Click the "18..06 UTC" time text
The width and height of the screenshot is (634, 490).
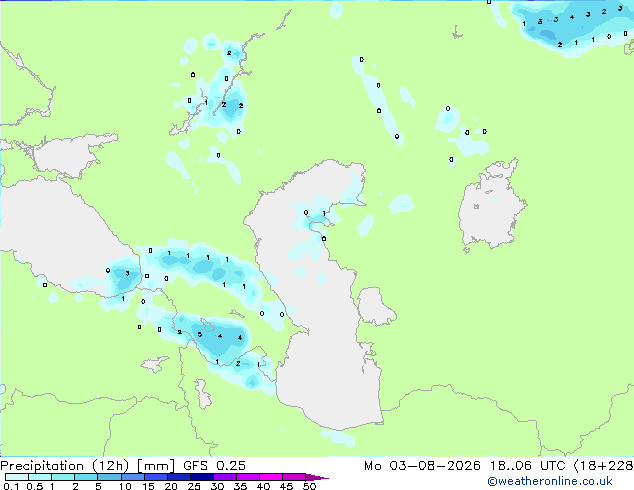click(528, 466)
